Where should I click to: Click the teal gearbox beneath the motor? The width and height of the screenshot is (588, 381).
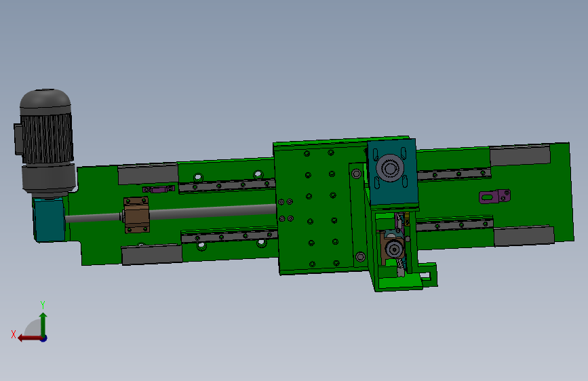point(49,220)
